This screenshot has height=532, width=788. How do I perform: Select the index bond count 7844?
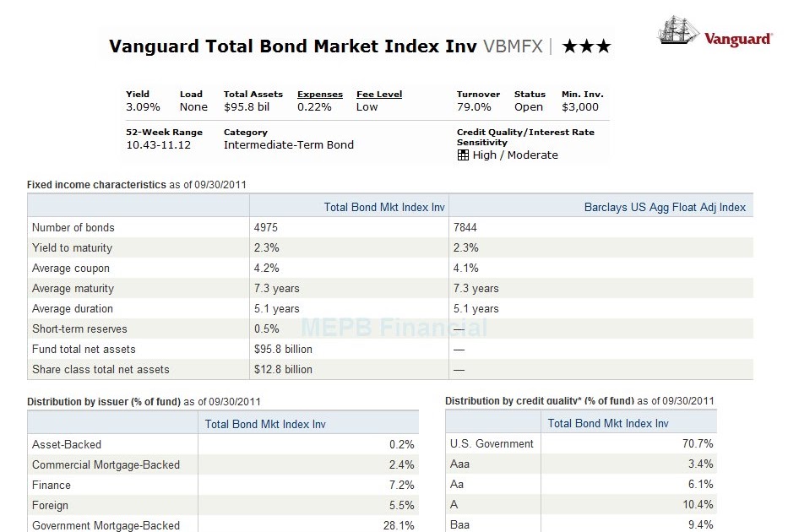pos(465,227)
